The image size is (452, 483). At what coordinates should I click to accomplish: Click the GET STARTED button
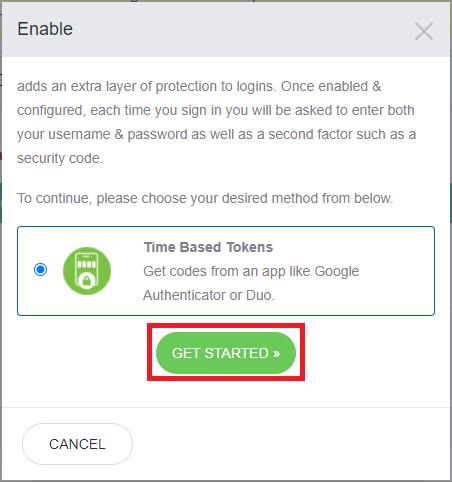(226, 353)
